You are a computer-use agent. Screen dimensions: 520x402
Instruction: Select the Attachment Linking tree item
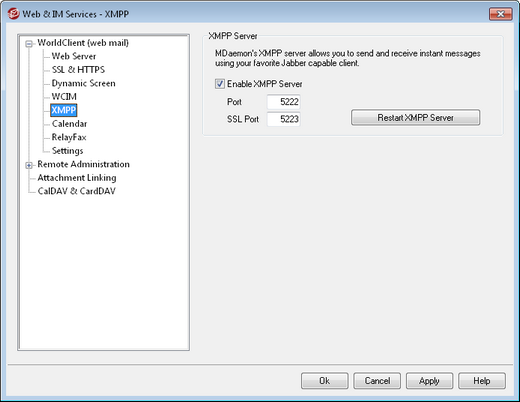tap(77, 178)
